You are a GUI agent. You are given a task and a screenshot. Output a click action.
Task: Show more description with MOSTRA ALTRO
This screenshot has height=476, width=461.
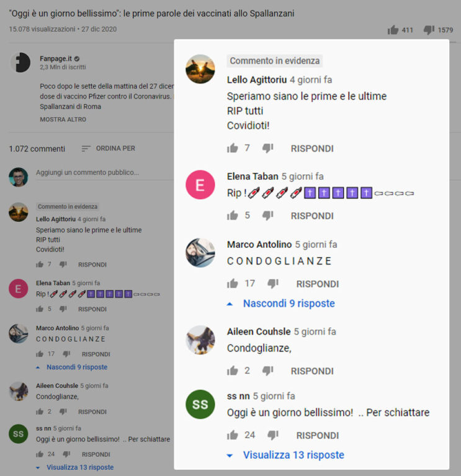(63, 119)
